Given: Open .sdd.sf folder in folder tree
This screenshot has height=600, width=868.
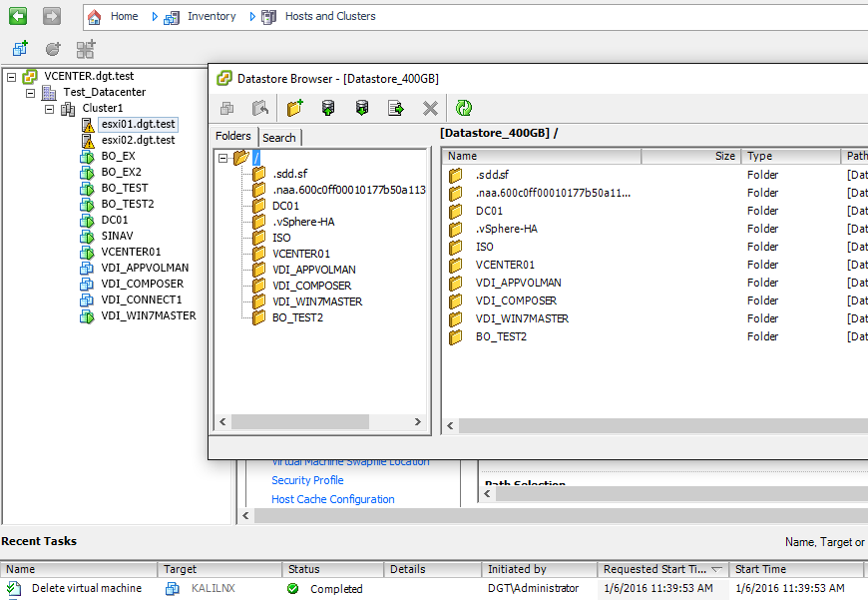Looking at the screenshot, I should pyautogui.click(x=289, y=174).
